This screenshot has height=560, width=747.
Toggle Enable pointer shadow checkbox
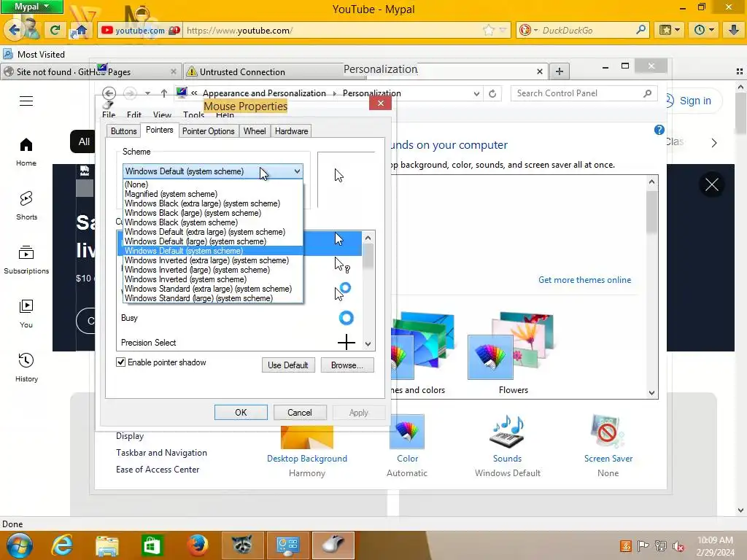121,362
